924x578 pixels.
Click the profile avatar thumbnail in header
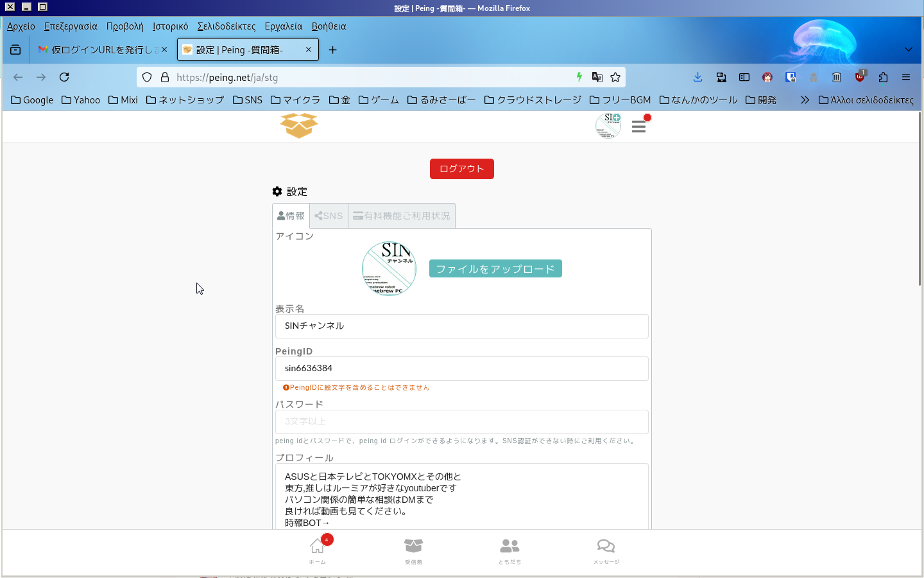point(608,126)
